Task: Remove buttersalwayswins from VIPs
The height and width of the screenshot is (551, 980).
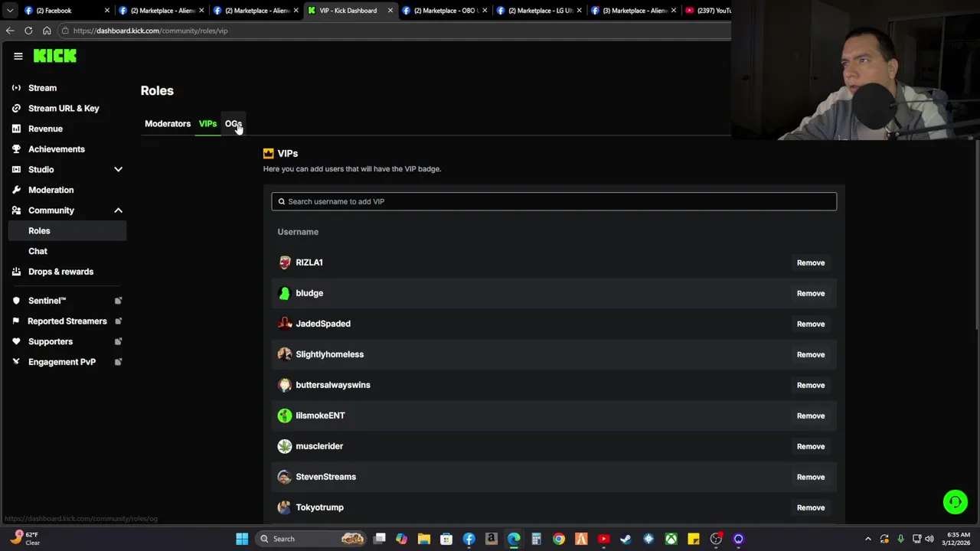Action: (x=810, y=385)
